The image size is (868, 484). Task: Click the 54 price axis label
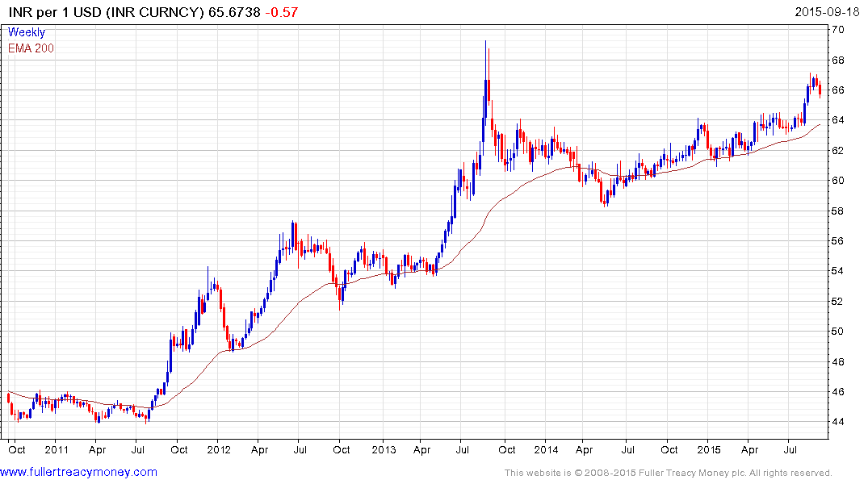tap(838, 271)
